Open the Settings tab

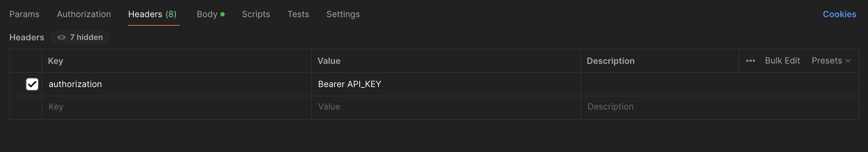[343, 14]
